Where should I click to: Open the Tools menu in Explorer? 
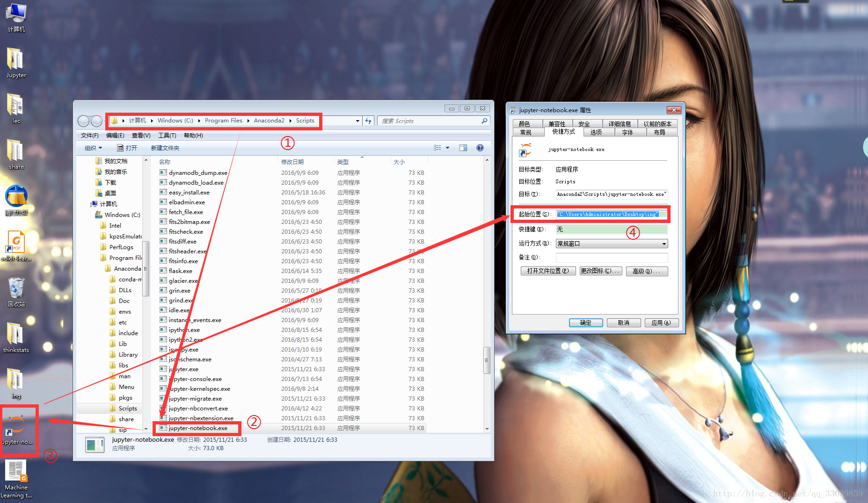click(x=167, y=136)
